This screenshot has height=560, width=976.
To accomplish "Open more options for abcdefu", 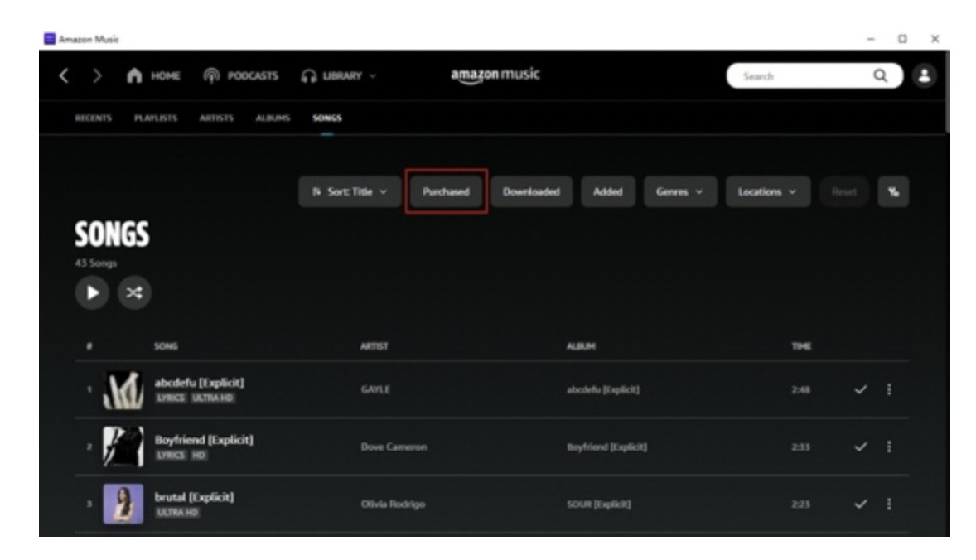I will [889, 389].
